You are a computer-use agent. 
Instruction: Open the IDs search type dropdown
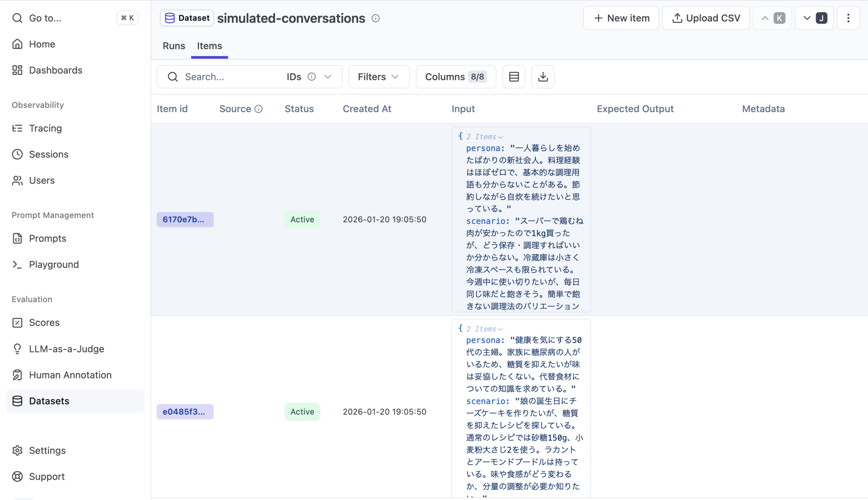pyautogui.click(x=327, y=77)
